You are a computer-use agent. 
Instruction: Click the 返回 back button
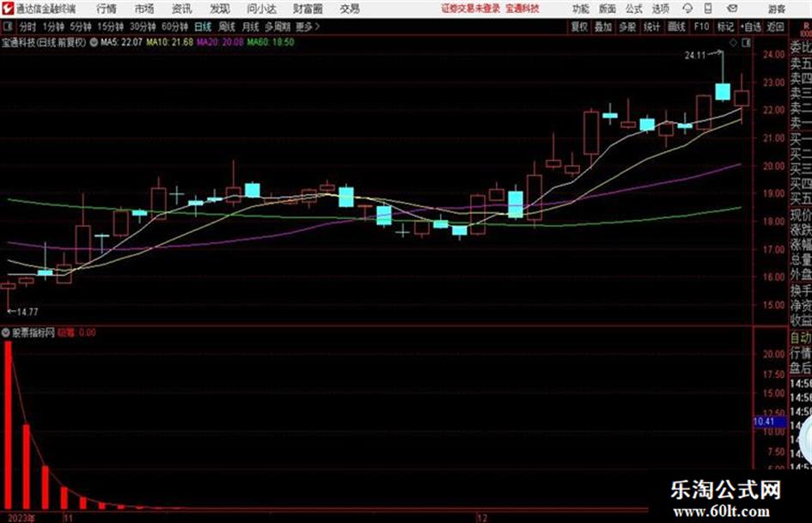[775, 27]
